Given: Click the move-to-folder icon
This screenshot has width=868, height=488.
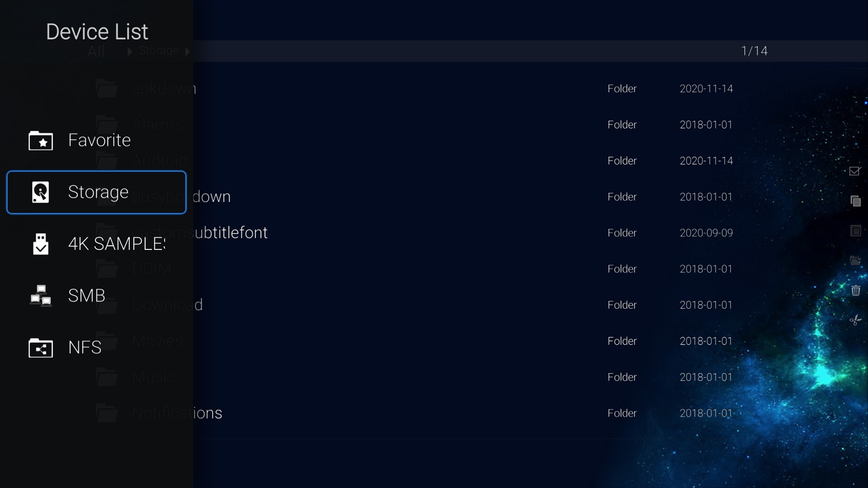Looking at the screenshot, I should click(856, 261).
